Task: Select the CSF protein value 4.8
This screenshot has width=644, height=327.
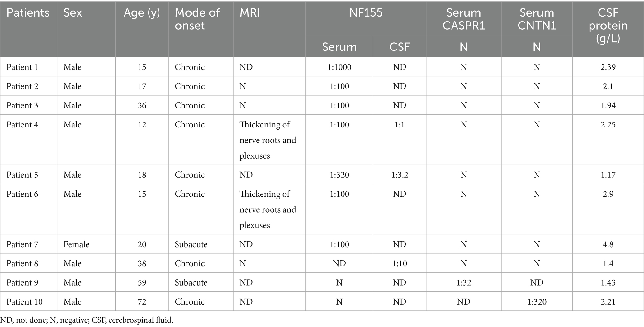Action: 608,244
